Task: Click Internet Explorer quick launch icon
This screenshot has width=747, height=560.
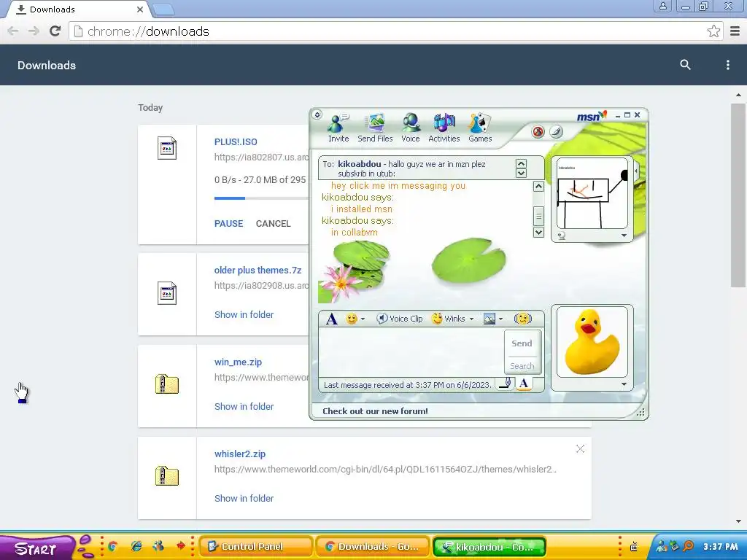Action: click(x=136, y=546)
